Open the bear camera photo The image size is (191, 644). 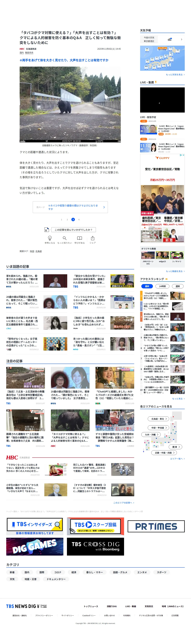(70, 105)
